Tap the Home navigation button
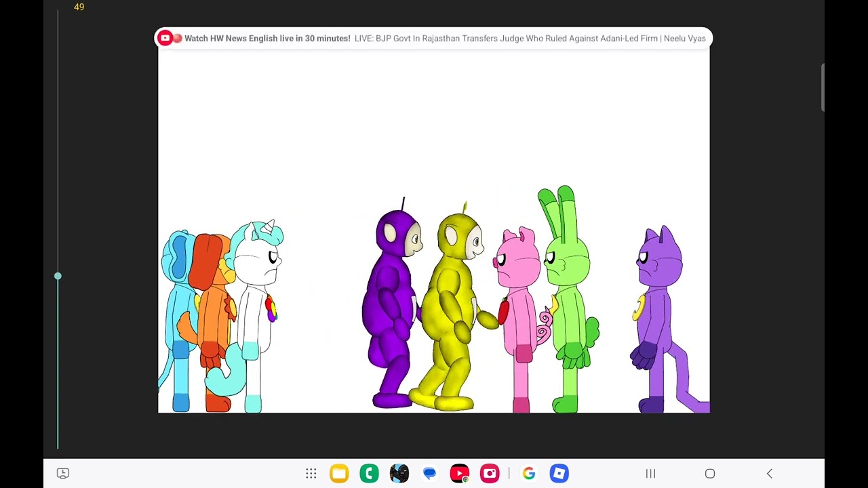 point(710,474)
